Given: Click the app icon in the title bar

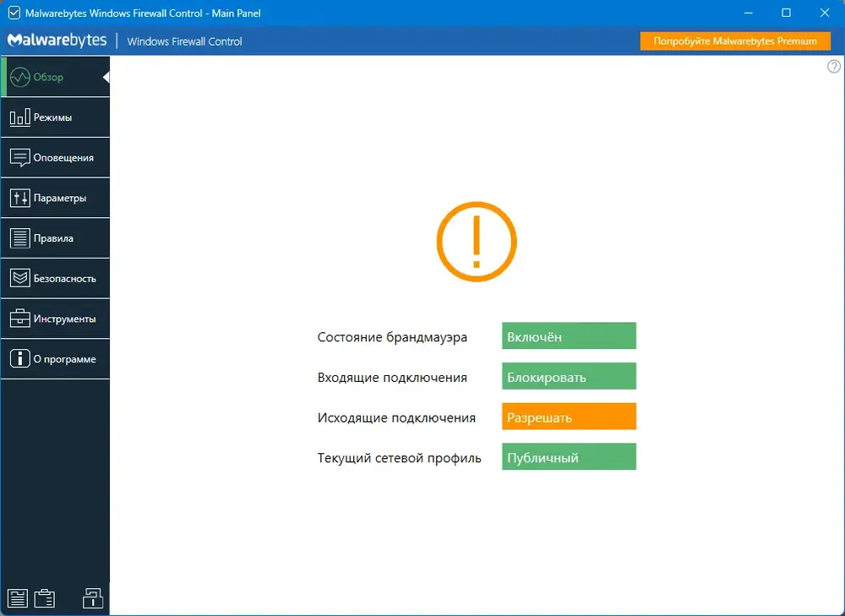Looking at the screenshot, I should [x=14, y=13].
